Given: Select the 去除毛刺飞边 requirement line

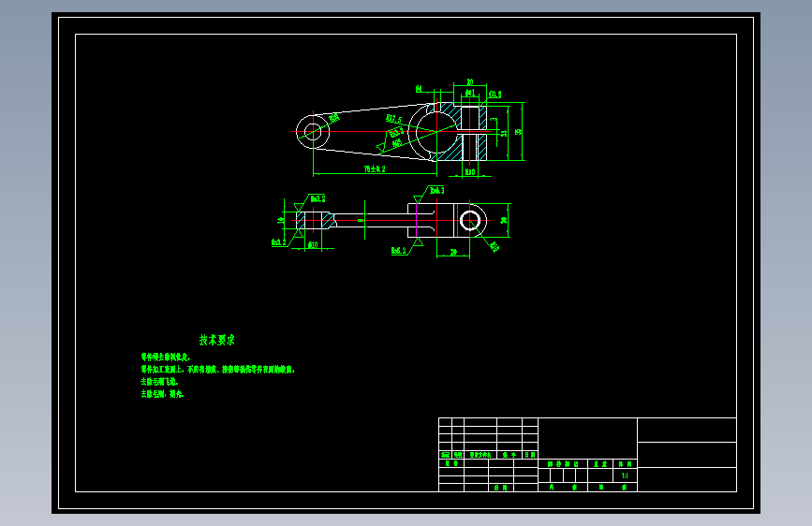Looking at the screenshot, I should pos(159,382).
